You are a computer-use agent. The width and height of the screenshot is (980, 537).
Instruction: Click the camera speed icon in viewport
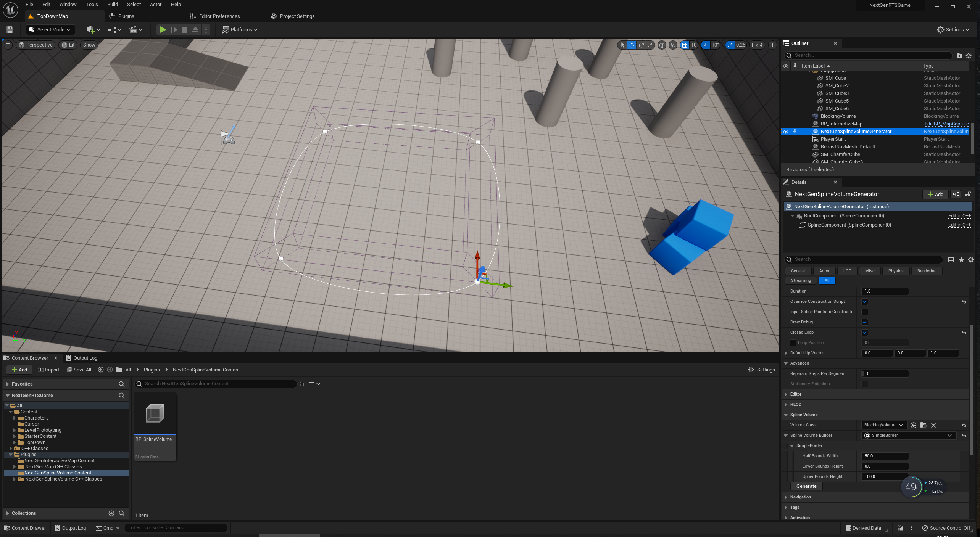point(755,45)
